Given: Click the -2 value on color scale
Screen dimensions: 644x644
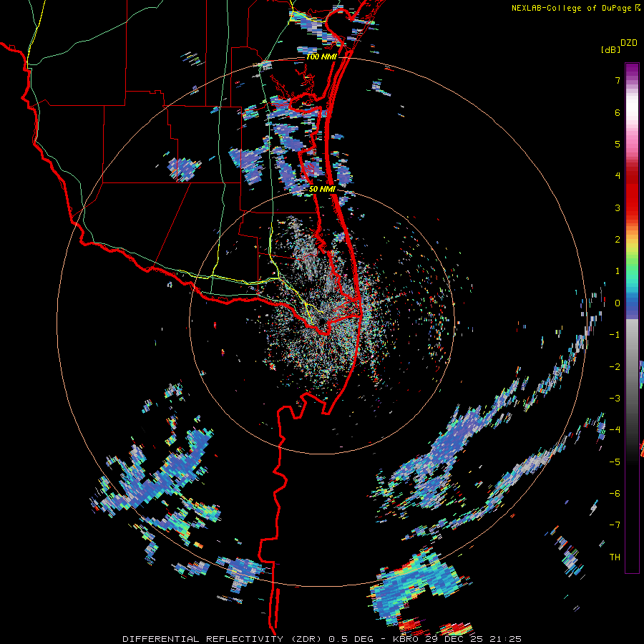Looking at the screenshot, I should point(615,367).
